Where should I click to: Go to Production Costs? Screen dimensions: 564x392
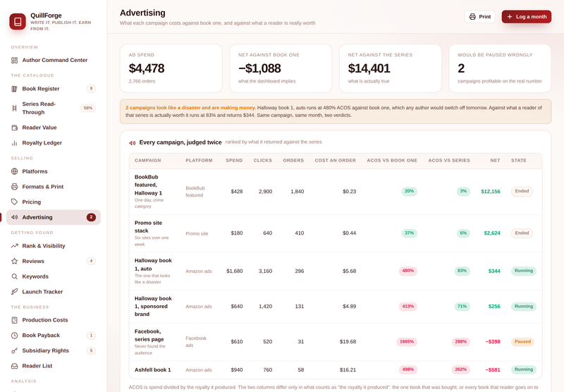(54, 320)
